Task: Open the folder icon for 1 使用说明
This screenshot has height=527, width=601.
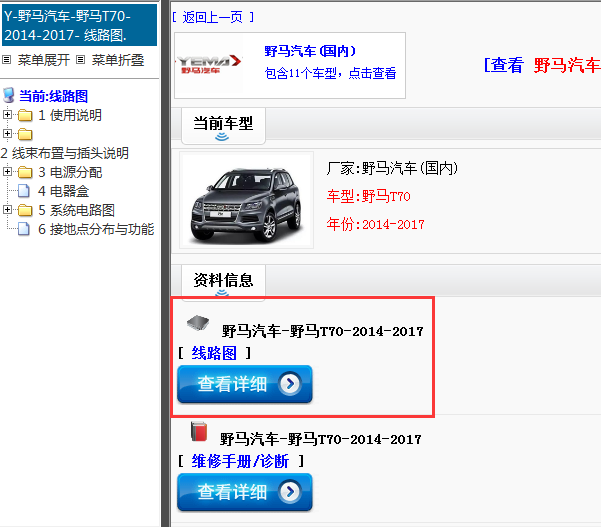Action: (x=25, y=115)
